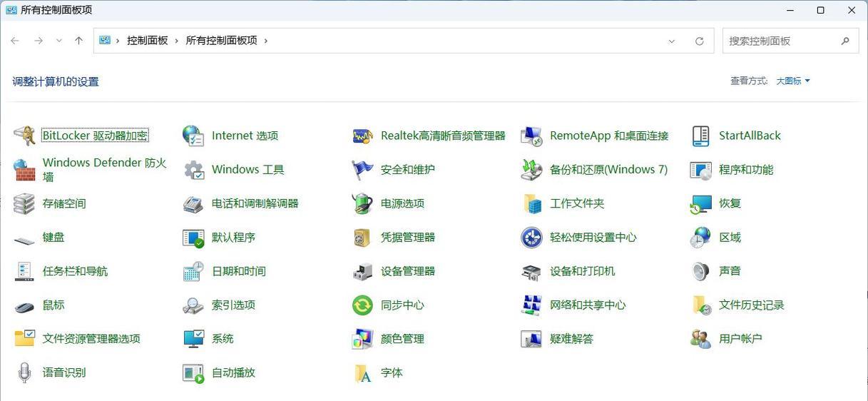The height and width of the screenshot is (401, 868).
Task: Click the 查看方式 label
Action: [749, 81]
